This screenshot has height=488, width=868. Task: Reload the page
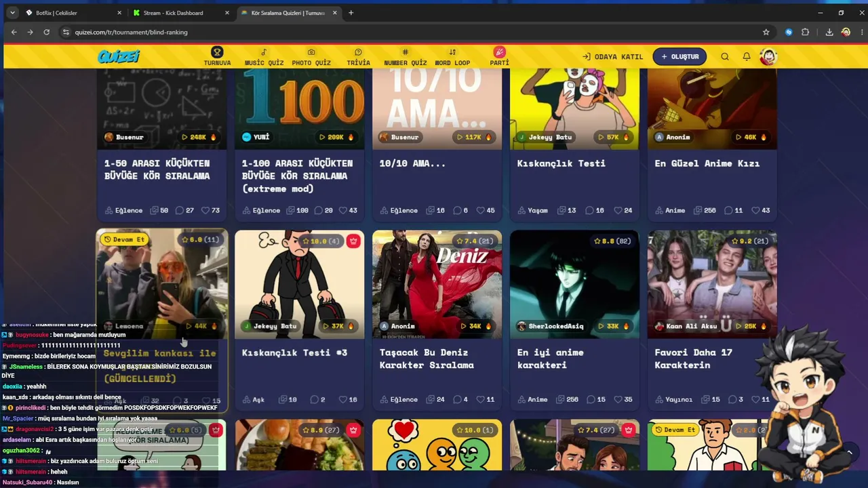click(47, 32)
